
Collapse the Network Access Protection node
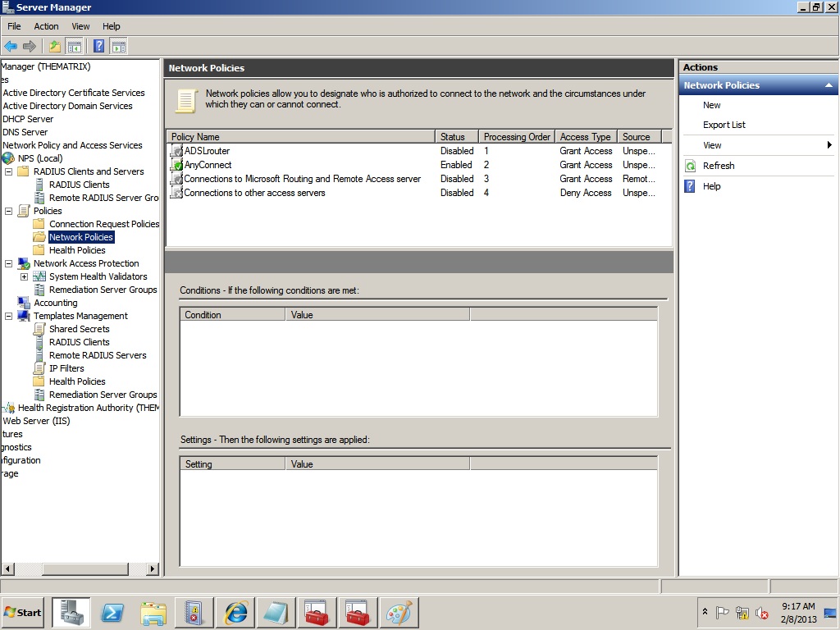[8, 263]
